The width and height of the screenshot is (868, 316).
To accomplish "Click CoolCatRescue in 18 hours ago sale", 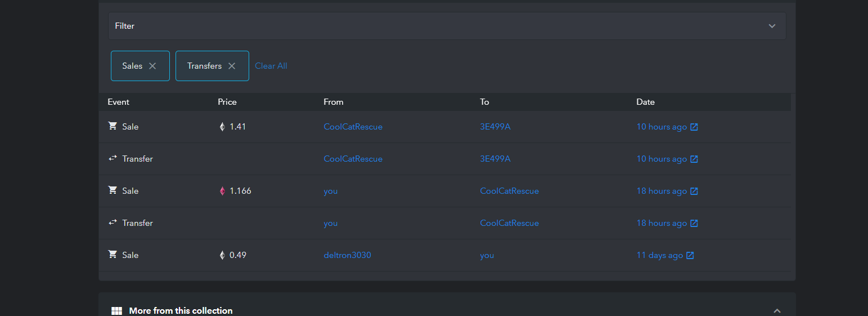I will click(509, 191).
